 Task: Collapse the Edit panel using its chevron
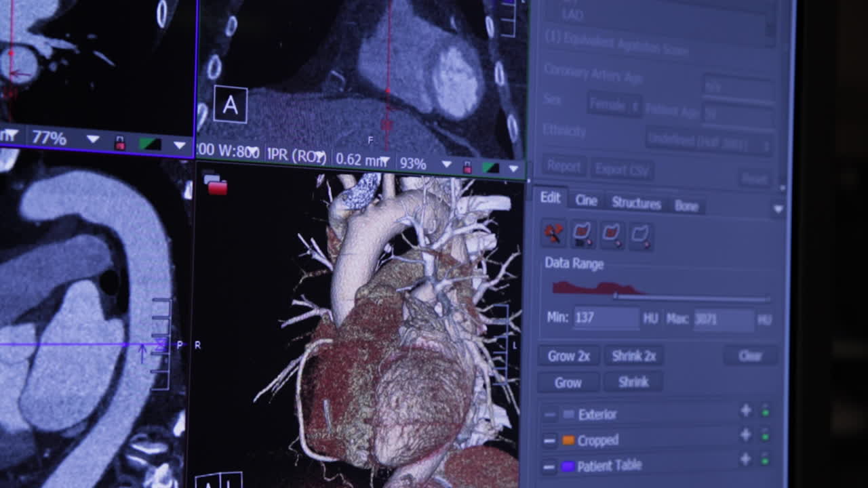click(777, 208)
